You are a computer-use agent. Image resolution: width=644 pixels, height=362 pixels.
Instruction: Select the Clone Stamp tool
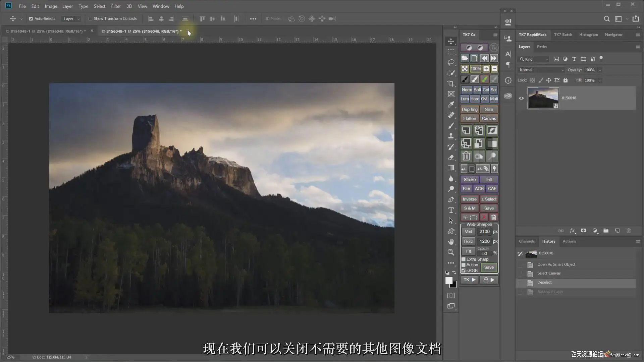pos(451,136)
